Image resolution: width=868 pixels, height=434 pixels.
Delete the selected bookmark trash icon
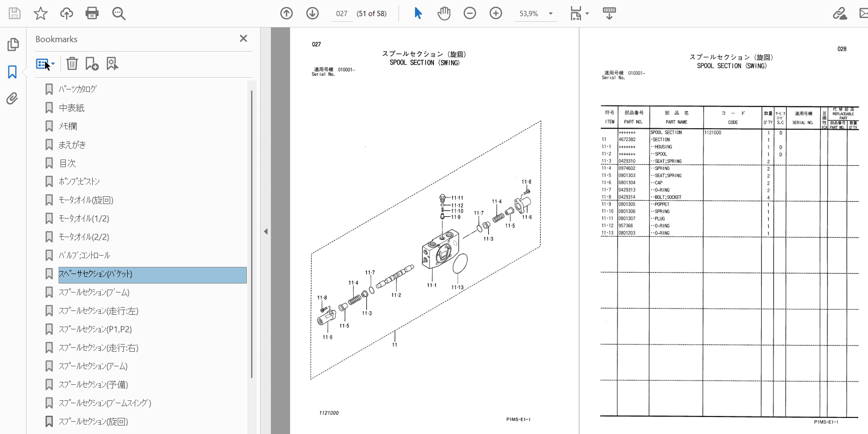pos(72,63)
